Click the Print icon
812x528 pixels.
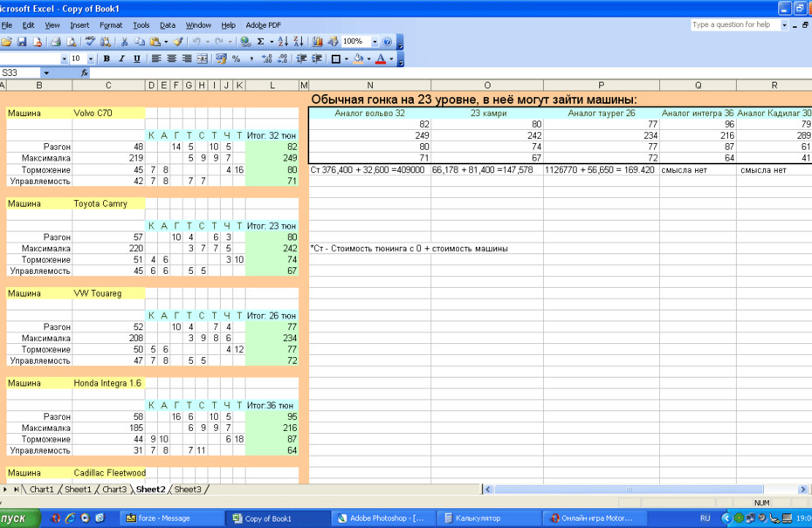click(56, 42)
